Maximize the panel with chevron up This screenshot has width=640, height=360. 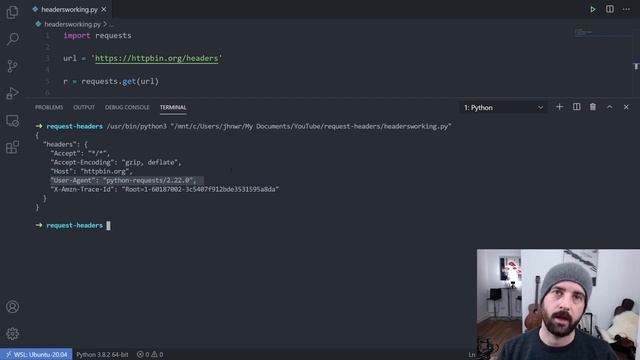click(609, 107)
